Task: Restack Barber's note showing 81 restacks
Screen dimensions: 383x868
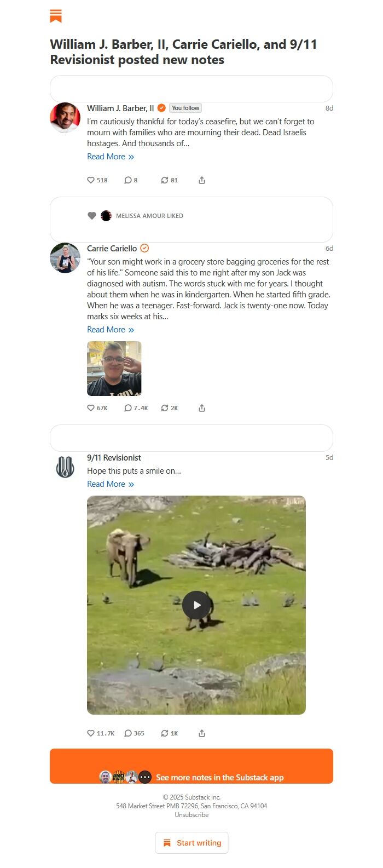Action: (x=169, y=180)
